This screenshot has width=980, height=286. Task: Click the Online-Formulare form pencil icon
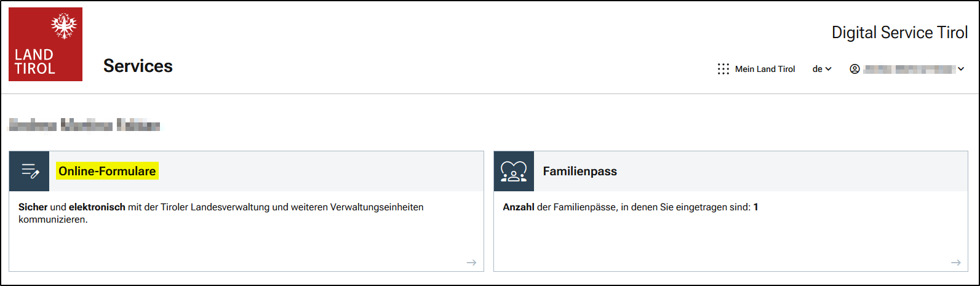click(30, 171)
